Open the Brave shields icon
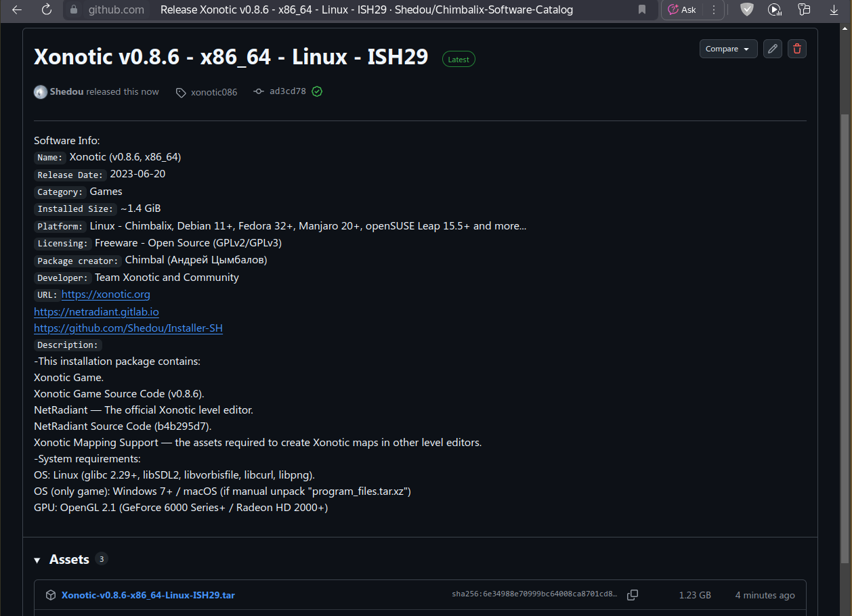The width and height of the screenshot is (852, 616). coord(746,9)
